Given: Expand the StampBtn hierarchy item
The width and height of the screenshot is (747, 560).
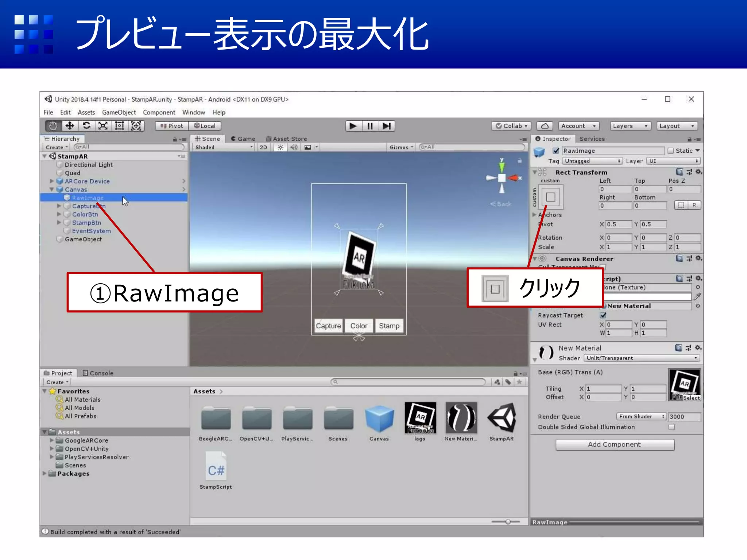Looking at the screenshot, I should point(59,222).
